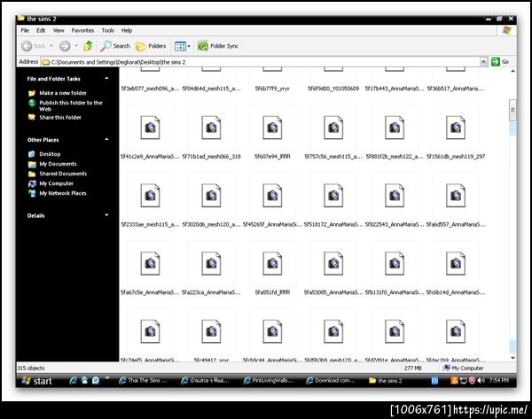
Task: Open the Favorites menu
Action: coord(82,30)
